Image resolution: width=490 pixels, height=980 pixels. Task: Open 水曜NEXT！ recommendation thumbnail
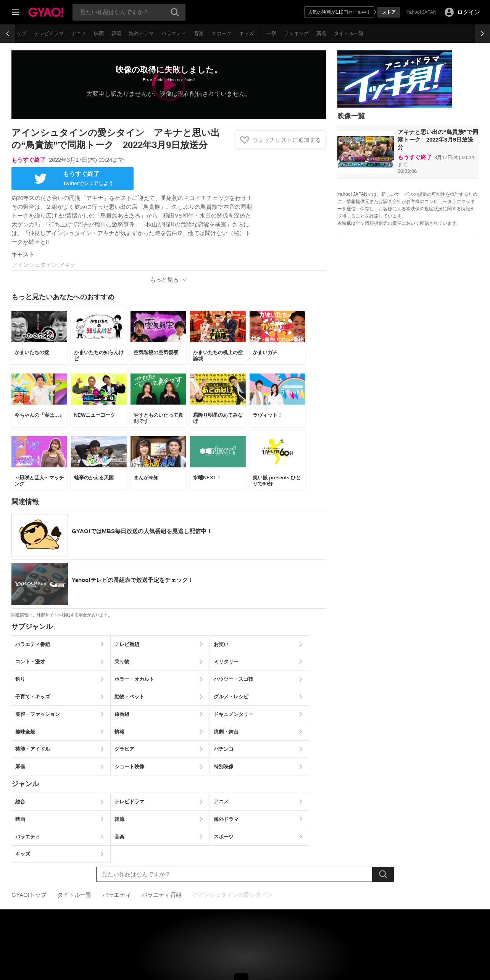[x=218, y=451]
